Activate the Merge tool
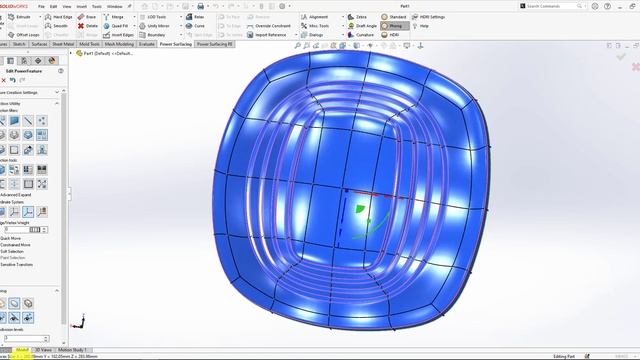 [x=113, y=17]
